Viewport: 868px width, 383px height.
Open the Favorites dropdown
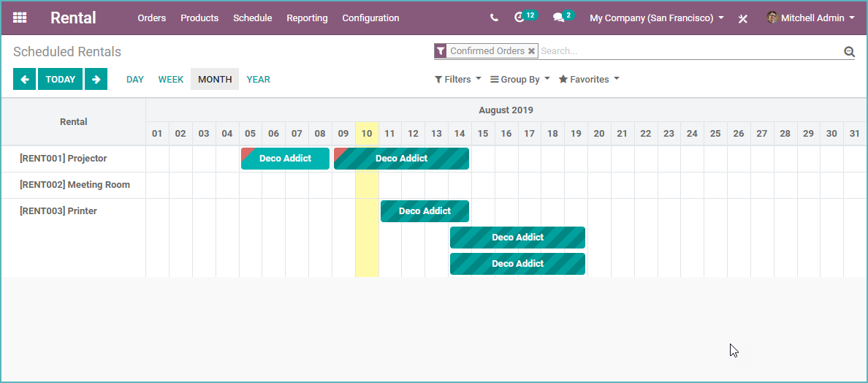click(589, 79)
